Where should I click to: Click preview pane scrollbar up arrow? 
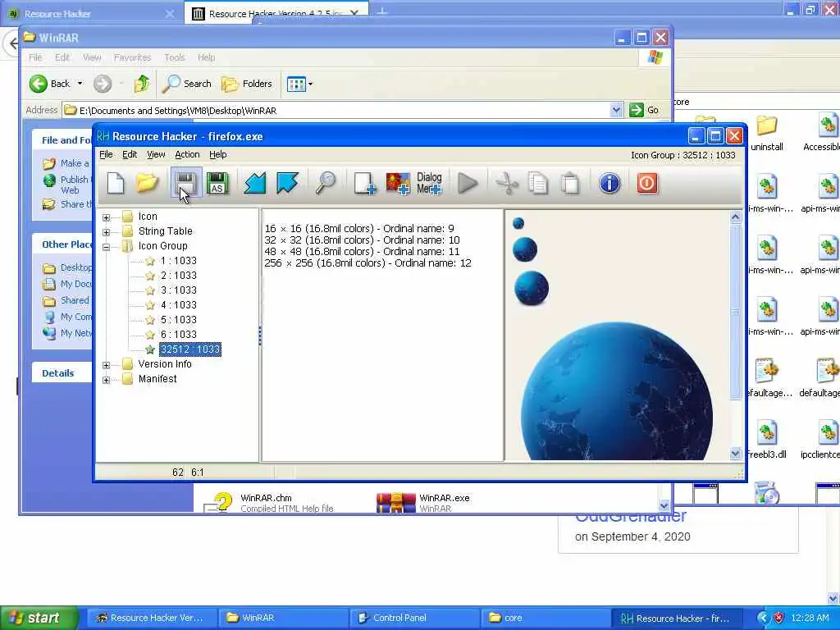coord(736,217)
